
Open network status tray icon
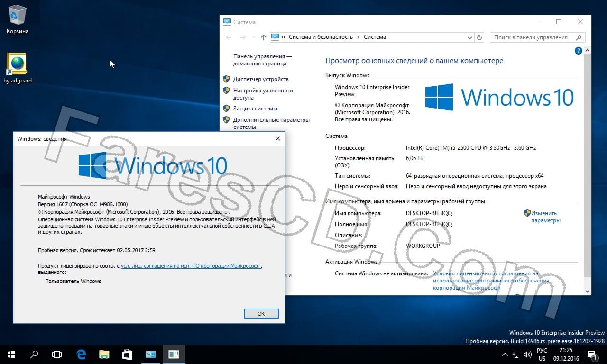tap(516, 354)
